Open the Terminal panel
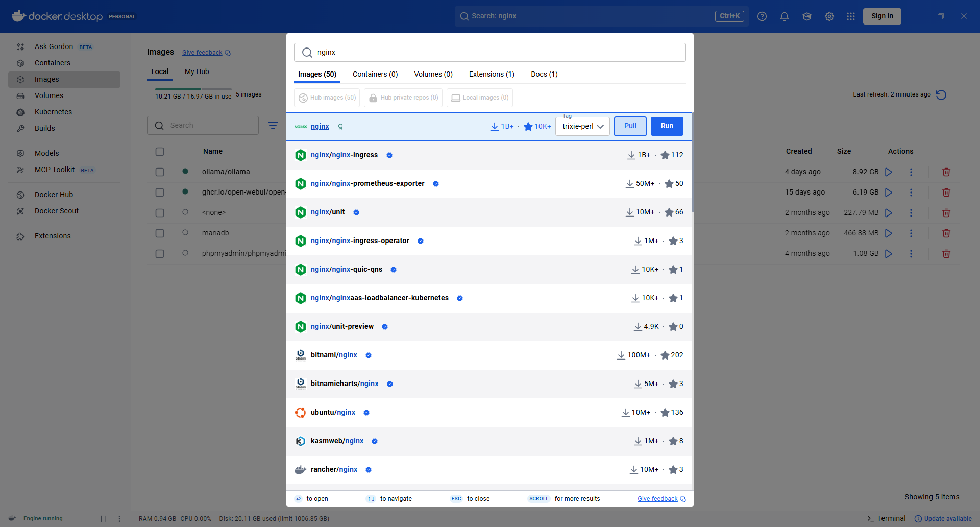 coord(887,518)
